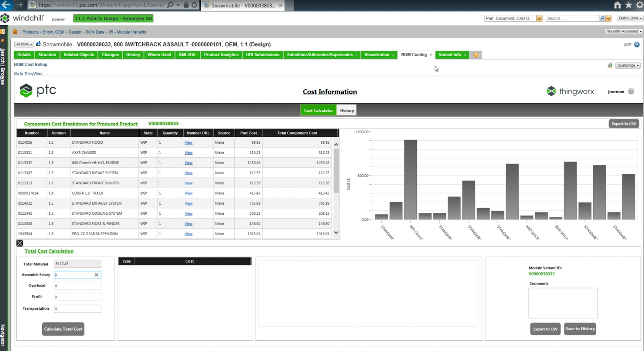The image size is (644, 351).
Task: Open the Recently Accessed dropdown
Action: [x=624, y=31]
